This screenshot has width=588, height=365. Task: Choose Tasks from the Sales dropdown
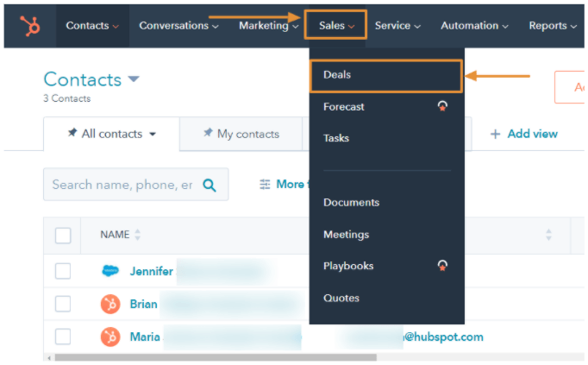coord(336,138)
